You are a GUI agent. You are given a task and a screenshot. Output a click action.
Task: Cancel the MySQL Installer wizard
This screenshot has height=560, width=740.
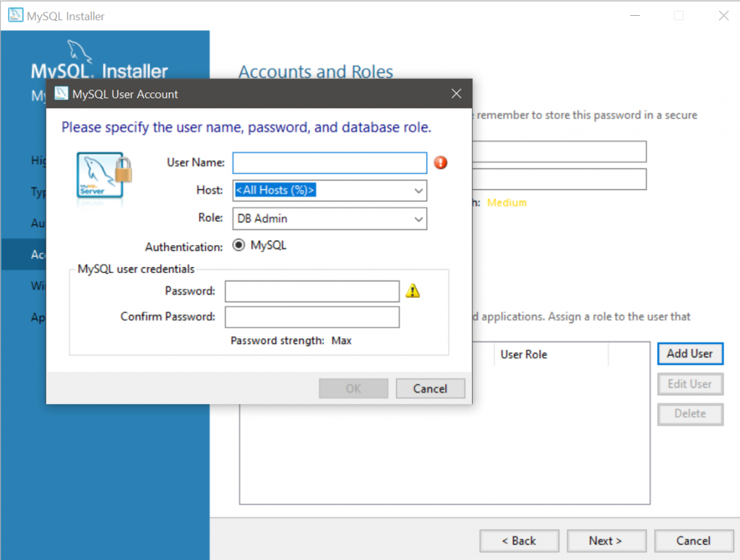coord(694,540)
